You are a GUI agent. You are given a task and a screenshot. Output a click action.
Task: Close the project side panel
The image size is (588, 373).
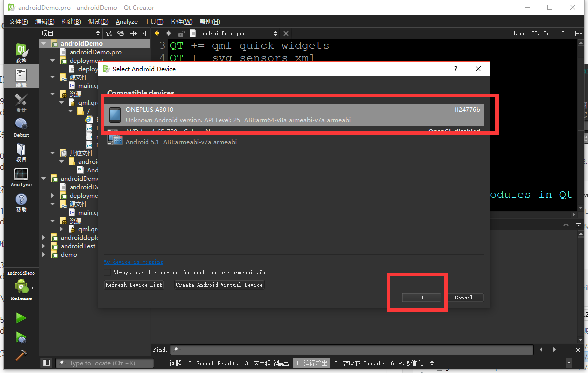pos(144,33)
